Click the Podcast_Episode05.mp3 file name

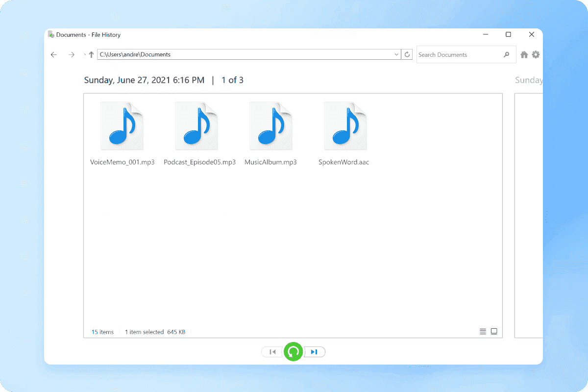click(x=200, y=162)
